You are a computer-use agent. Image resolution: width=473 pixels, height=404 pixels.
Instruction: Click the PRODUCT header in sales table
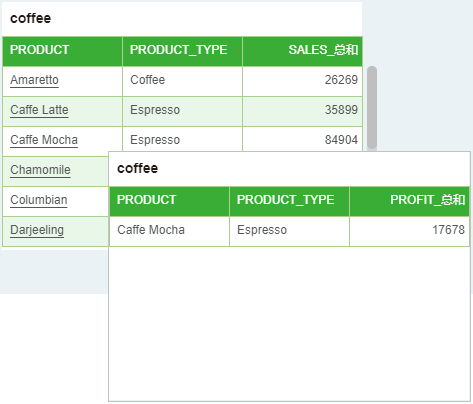click(x=62, y=51)
